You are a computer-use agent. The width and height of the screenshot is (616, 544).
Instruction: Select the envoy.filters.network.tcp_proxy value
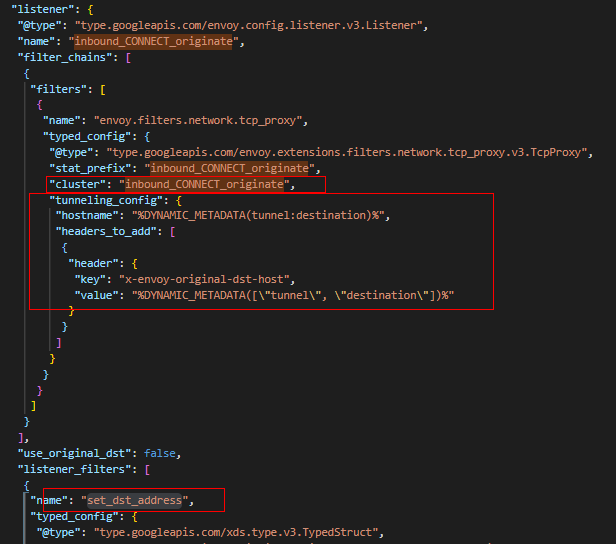(x=198, y=121)
